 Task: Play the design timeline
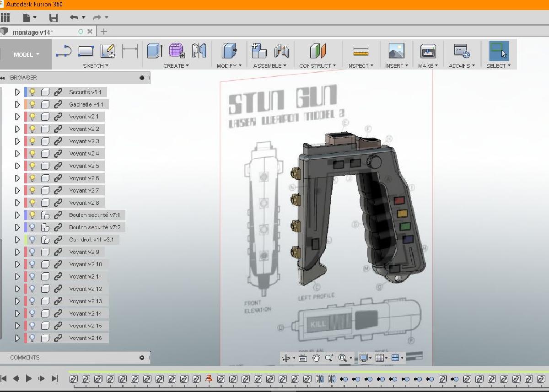29,379
